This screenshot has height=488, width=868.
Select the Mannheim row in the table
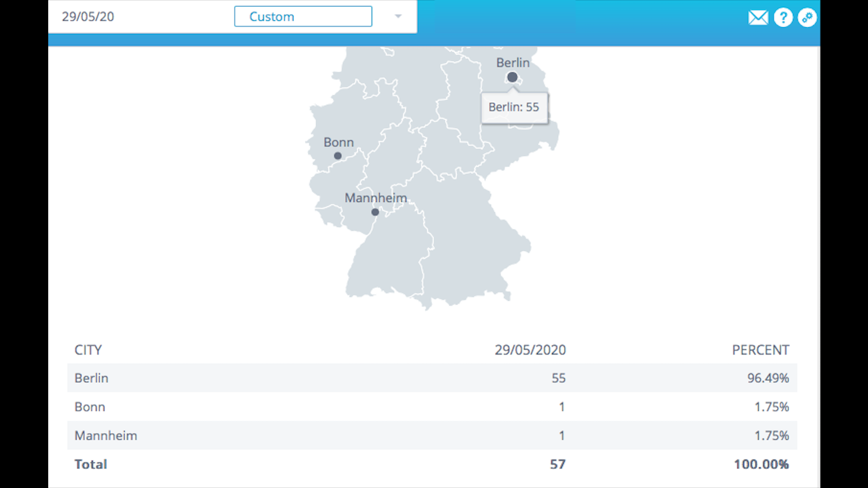[106, 435]
